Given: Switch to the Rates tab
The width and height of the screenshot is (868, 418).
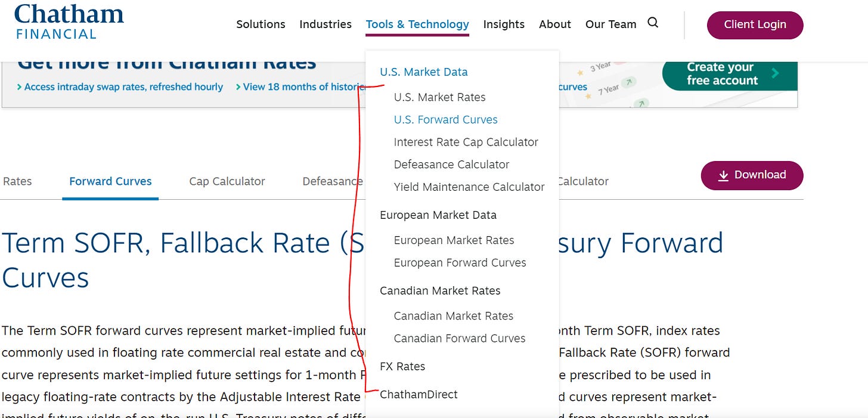Looking at the screenshot, I should pos(17,181).
